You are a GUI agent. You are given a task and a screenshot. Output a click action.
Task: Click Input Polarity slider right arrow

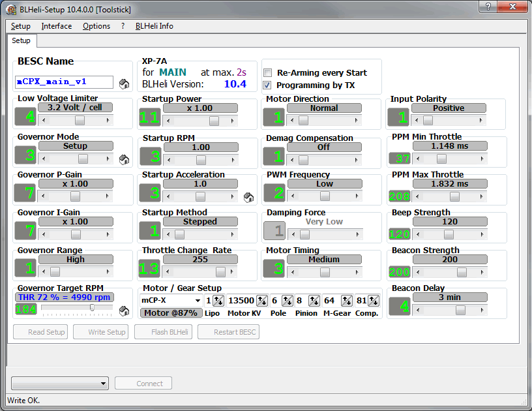point(480,120)
